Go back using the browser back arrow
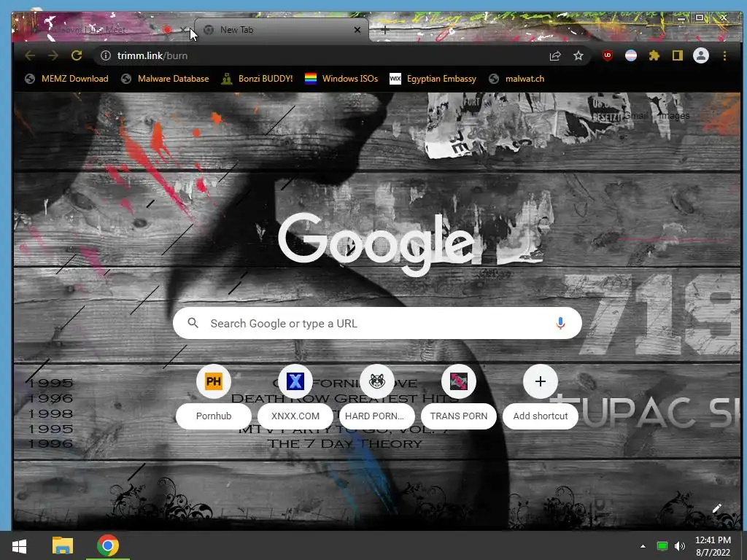Image resolution: width=747 pixels, height=560 pixels. coord(30,55)
